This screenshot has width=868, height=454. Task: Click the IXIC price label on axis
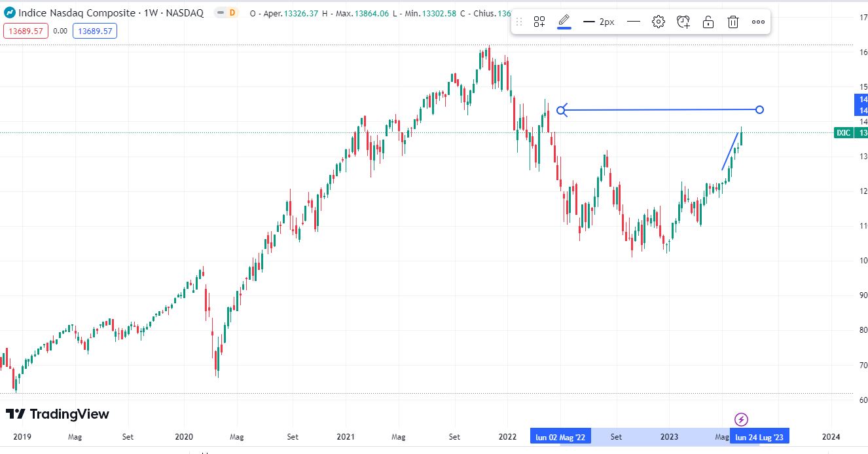tap(844, 133)
